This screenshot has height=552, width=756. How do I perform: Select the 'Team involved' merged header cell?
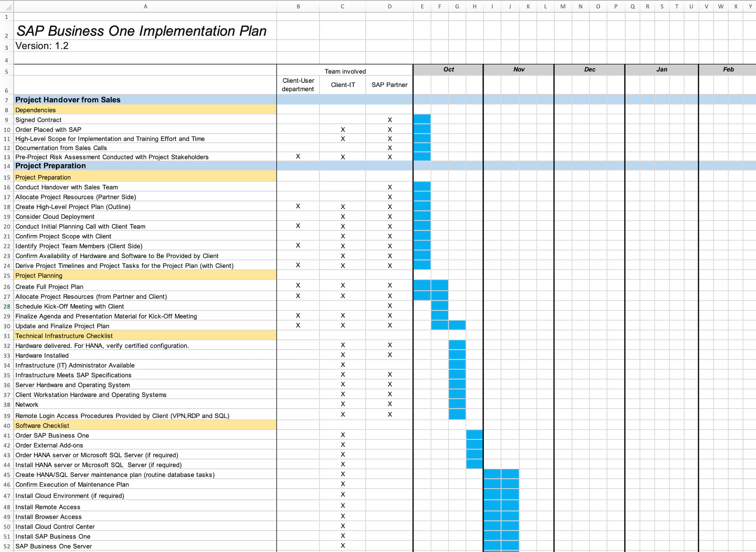[344, 71]
